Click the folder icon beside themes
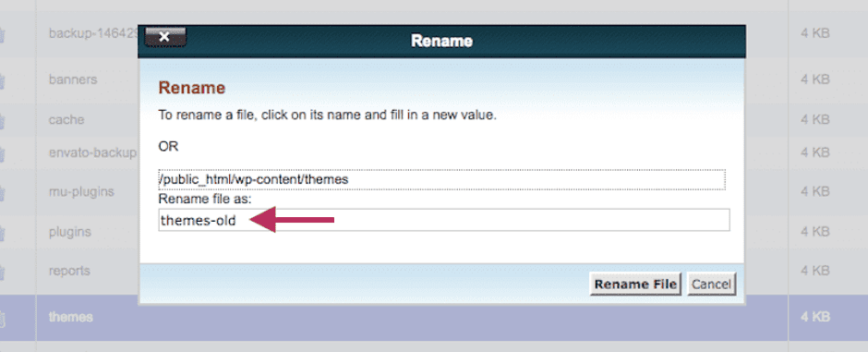 pyautogui.click(x=2, y=319)
